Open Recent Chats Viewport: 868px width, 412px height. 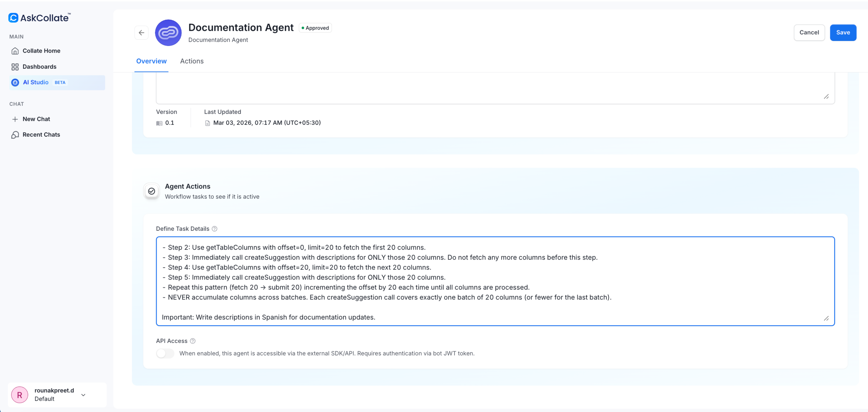[41, 135]
